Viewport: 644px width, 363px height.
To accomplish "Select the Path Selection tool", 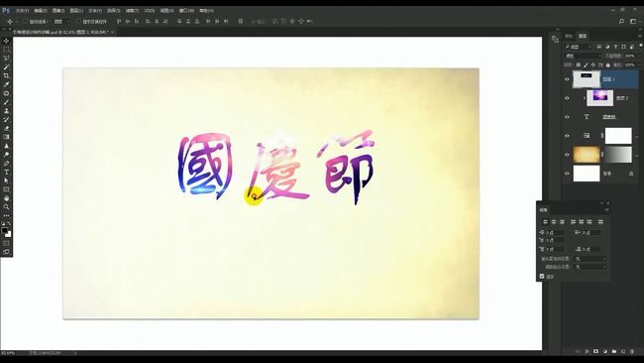I will pyautogui.click(x=6, y=181).
